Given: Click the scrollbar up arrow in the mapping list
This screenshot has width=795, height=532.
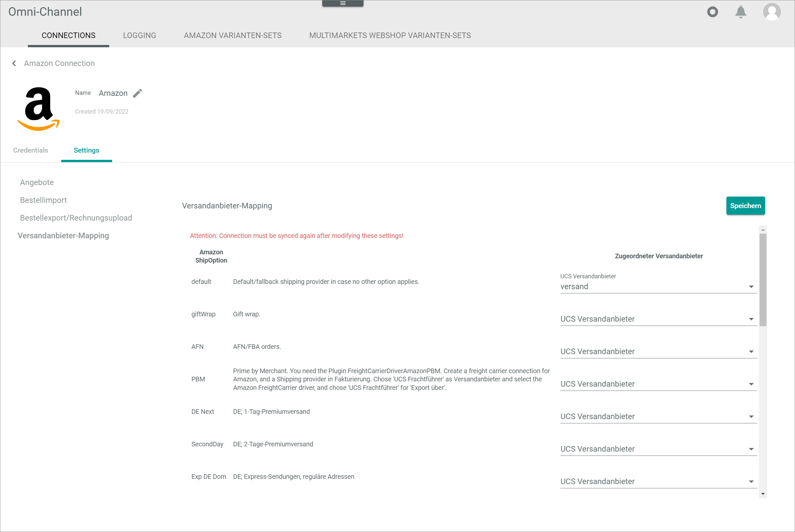Looking at the screenshot, I should click(763, 230).
